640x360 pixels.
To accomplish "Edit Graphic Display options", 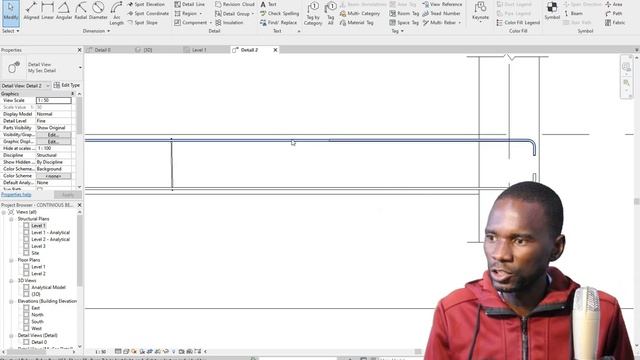I will (x=53, y=142).
